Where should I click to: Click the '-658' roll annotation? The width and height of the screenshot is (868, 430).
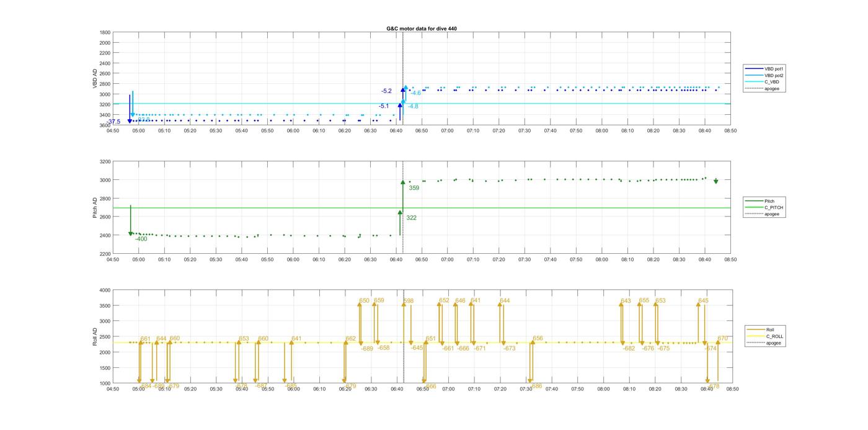(384, 348)
